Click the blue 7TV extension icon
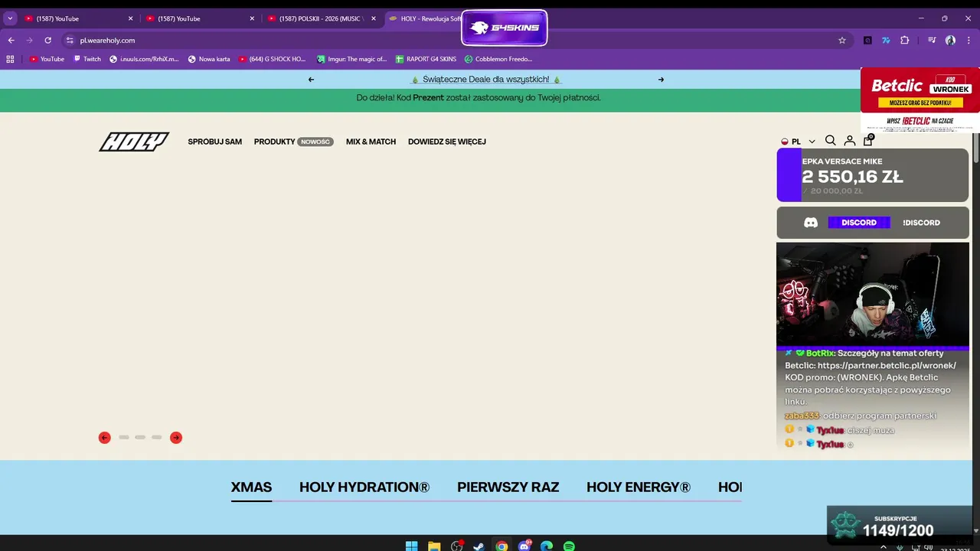The height and width of the screenshot is (551, 980). 886,40
